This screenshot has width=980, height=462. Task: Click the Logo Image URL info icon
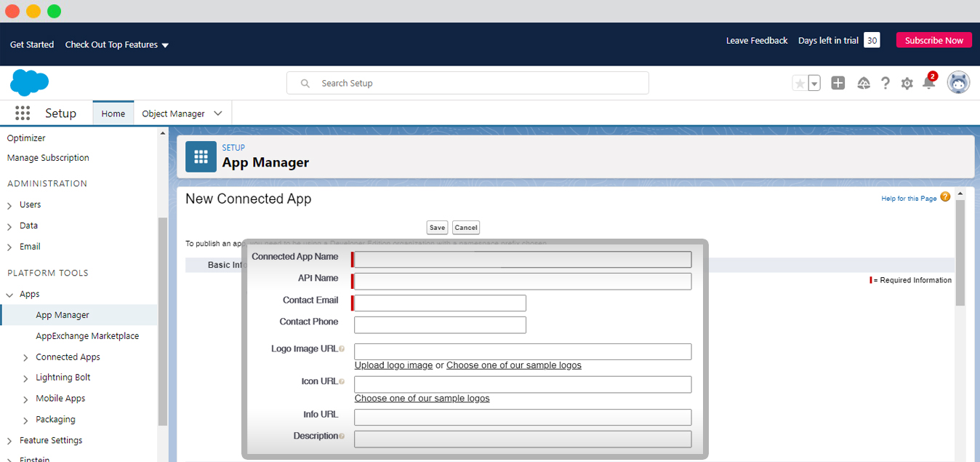(342, 349)
